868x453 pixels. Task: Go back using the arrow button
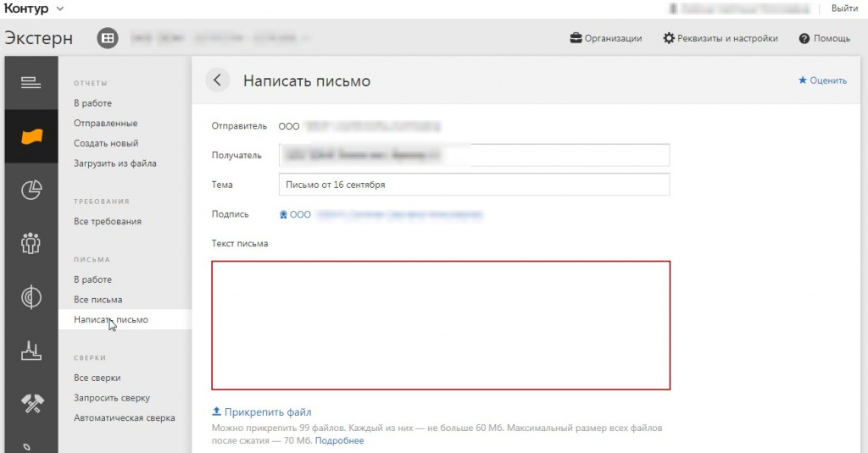(x=218, y=80)
